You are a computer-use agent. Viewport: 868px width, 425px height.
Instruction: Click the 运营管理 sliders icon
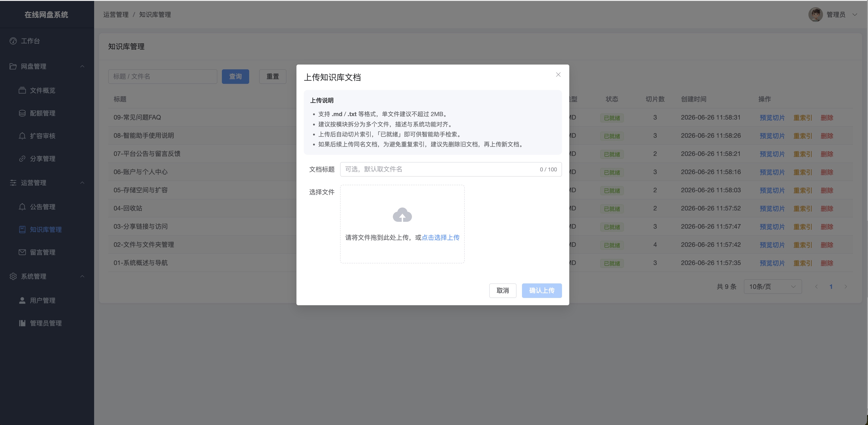[x=13, y=182]
